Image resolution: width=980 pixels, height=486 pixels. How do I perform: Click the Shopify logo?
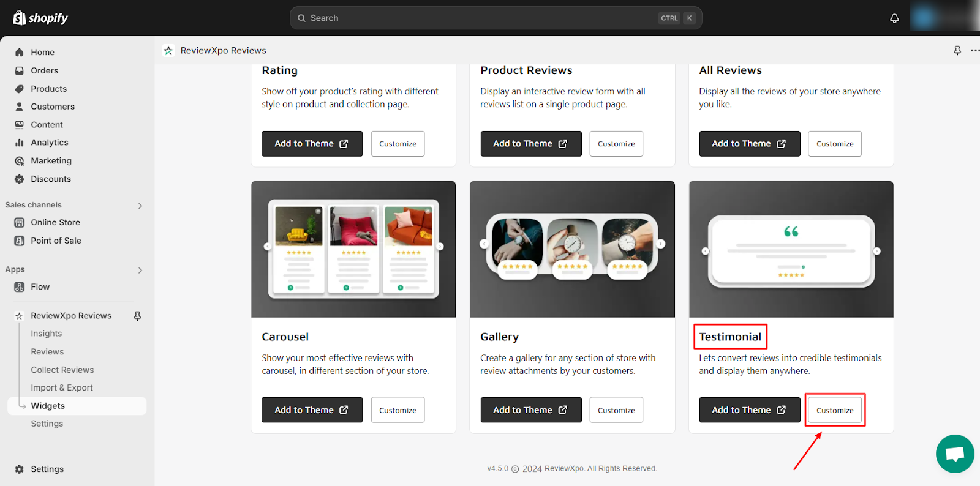(x=40, y=18)
